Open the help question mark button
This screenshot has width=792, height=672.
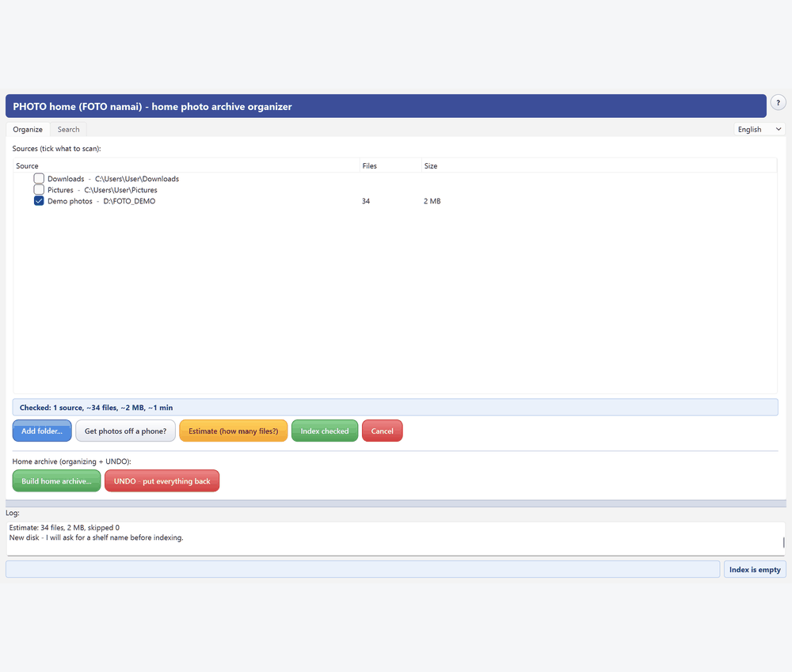(778, 102)
